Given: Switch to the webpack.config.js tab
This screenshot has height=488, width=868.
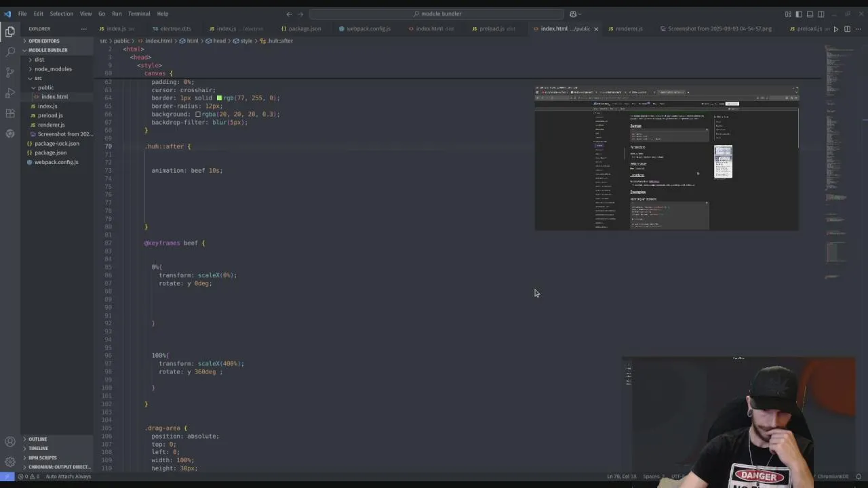Looking at the screenshot, I should [364, 28].
